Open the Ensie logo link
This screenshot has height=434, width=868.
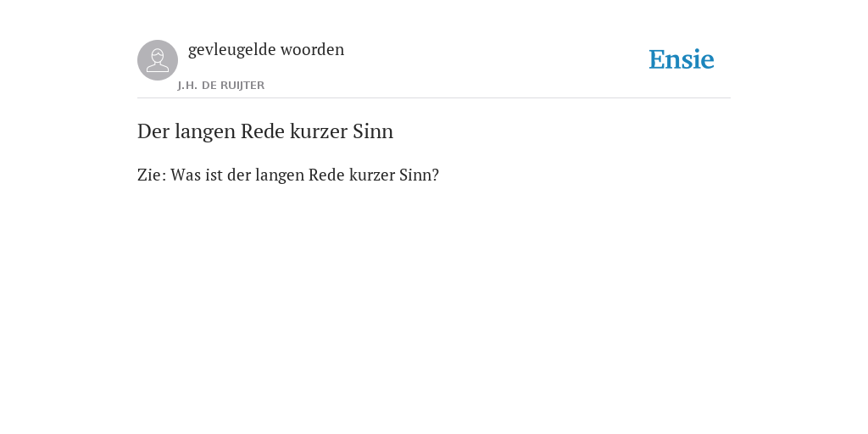pyautogui.click(x=682, y=59)
